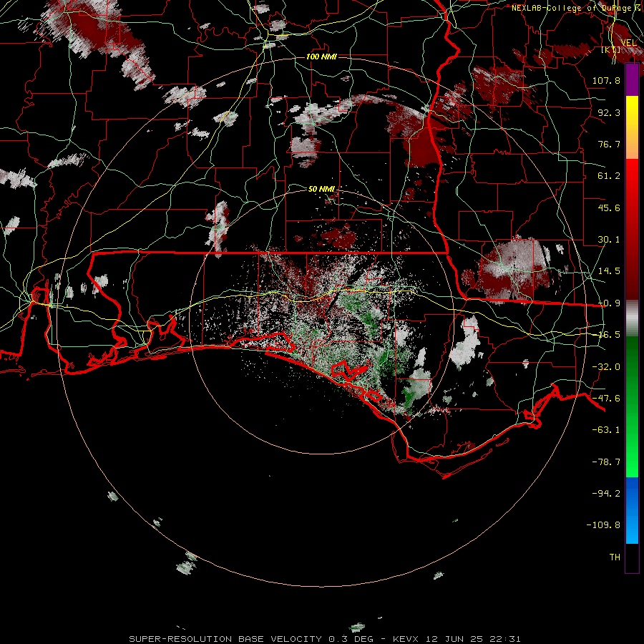Click the blue segment of velocity color bar

coord(632,510)
